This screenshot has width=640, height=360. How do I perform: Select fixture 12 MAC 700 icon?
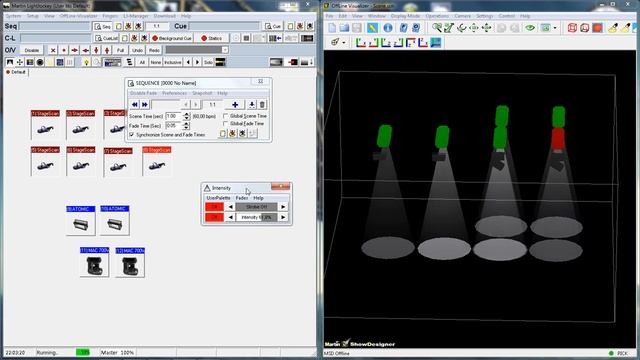(x=130, y=262)
